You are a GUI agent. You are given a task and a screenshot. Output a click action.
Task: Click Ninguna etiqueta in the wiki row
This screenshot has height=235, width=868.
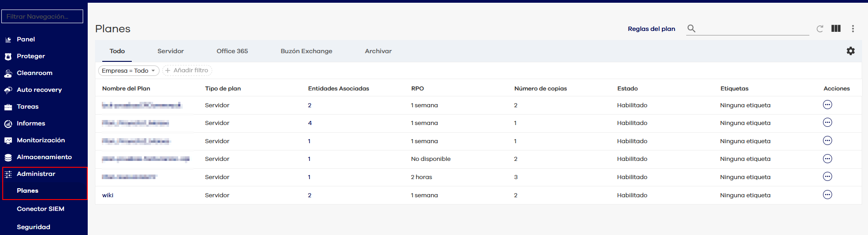745,195
